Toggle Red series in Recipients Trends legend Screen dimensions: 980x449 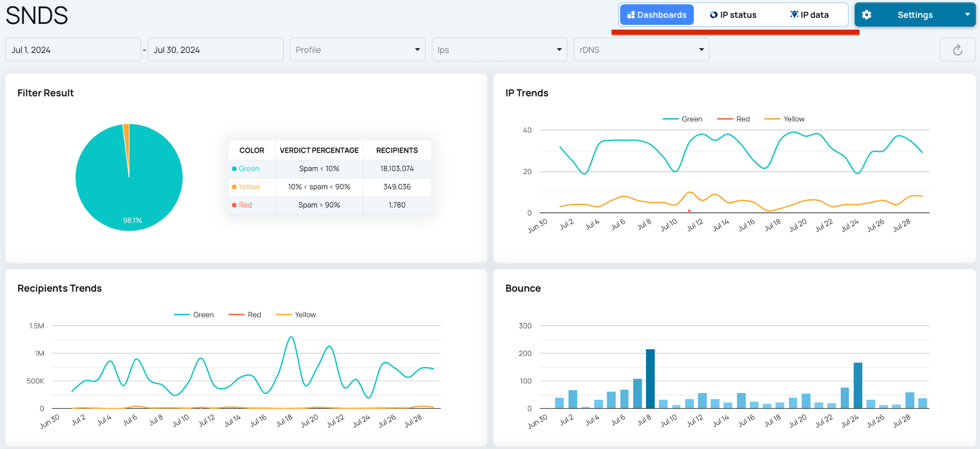click(245, 315)
